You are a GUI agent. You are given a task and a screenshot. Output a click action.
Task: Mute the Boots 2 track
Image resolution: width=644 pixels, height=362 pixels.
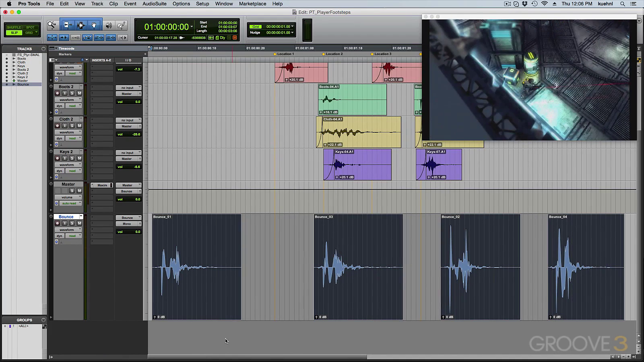[x=79, y=93]
